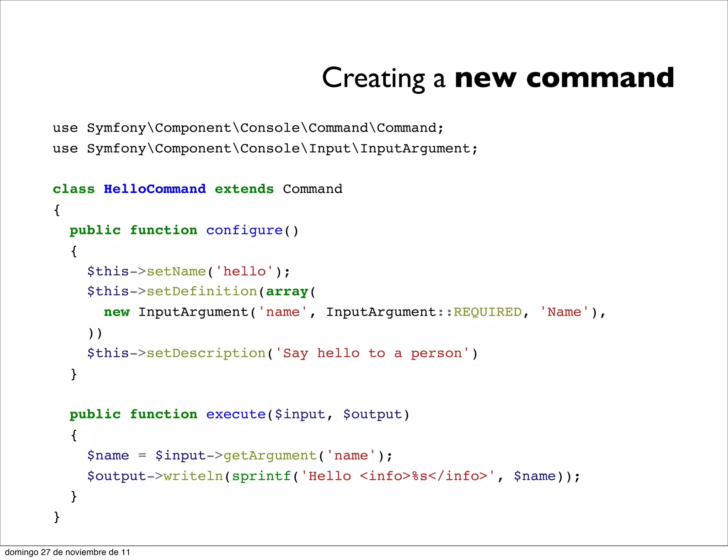Click the string 'Name' in the InputArgument line
Screen dimensions: 728x560
(564, 312)
